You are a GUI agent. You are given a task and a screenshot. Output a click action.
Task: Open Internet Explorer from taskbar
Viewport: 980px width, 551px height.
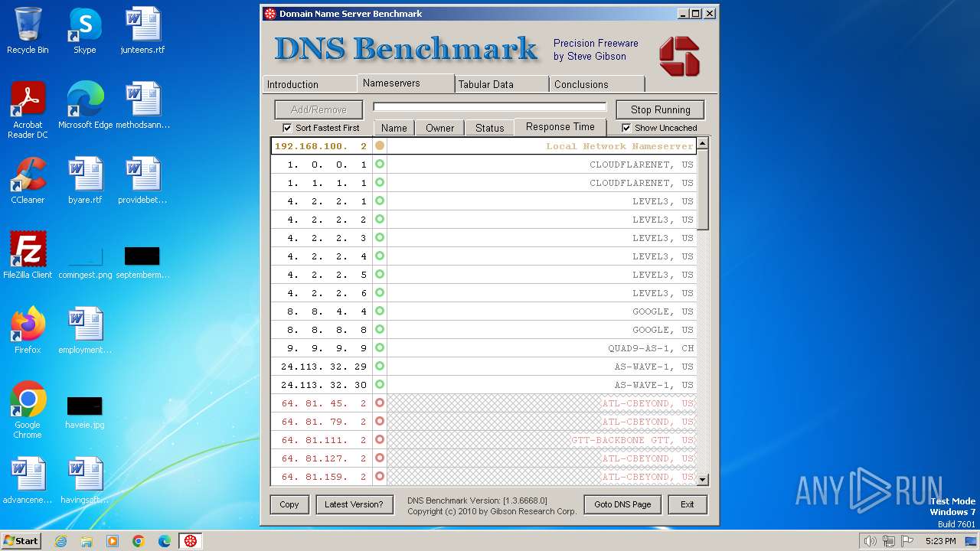pyautogui.click(x=60, y=540)
